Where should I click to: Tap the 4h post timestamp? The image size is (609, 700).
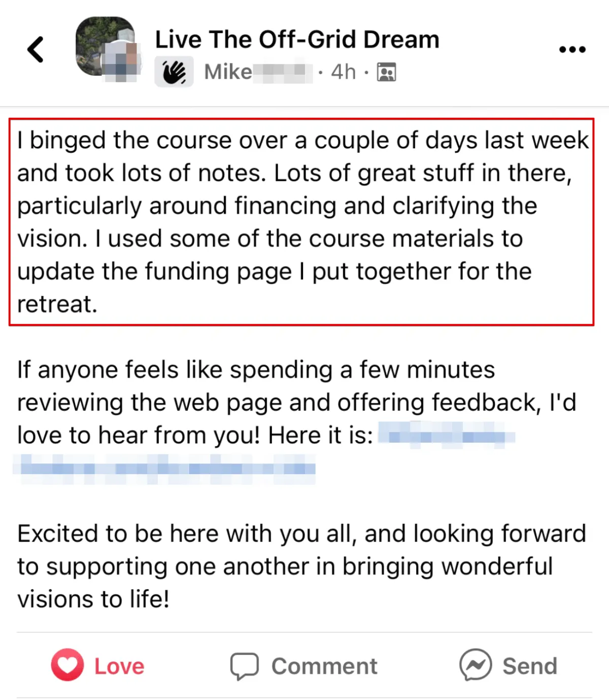click(343, 72)
